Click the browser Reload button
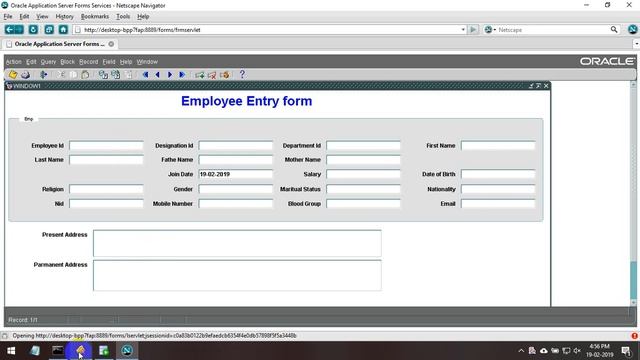This screenshot has height=360, width=640. (33, 29)
